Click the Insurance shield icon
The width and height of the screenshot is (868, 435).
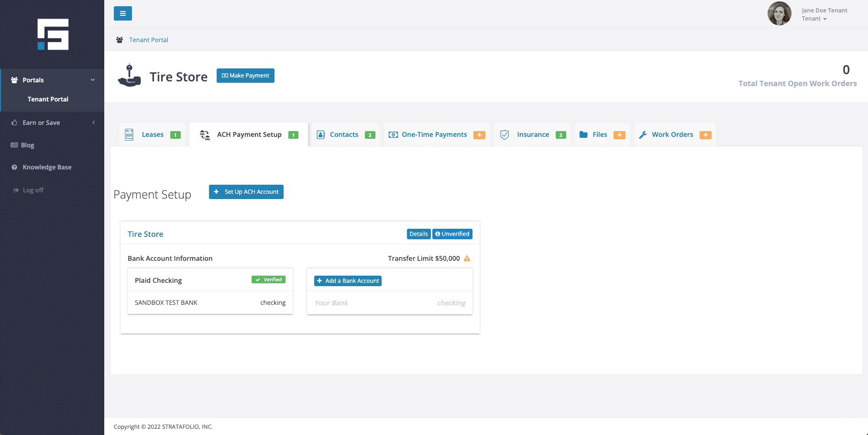tap(505, 135)
